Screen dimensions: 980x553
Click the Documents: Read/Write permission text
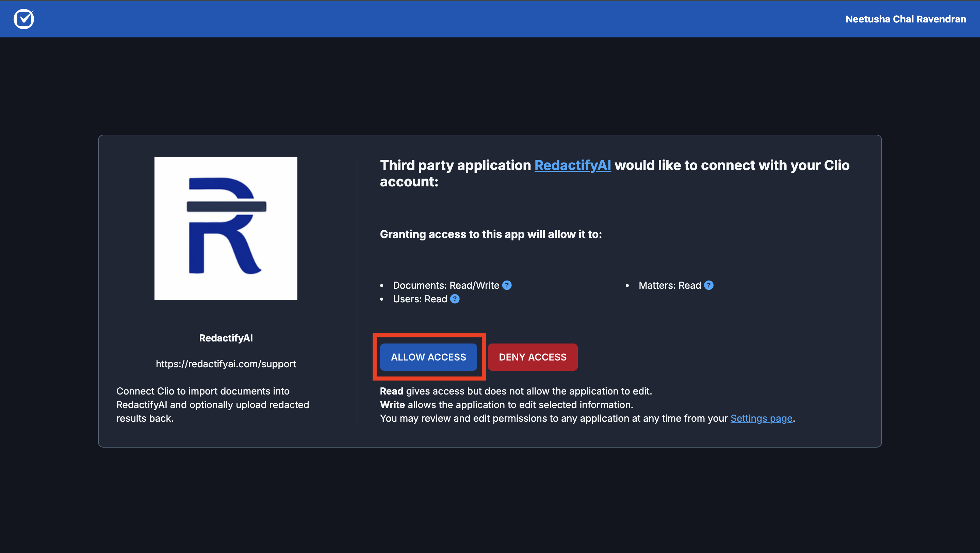pos(446,285)
